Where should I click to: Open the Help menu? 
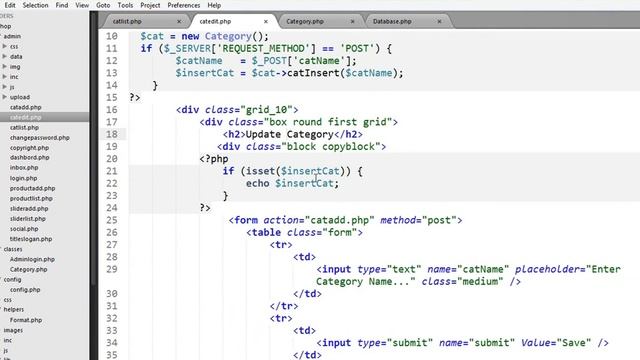tap(214, 5)
